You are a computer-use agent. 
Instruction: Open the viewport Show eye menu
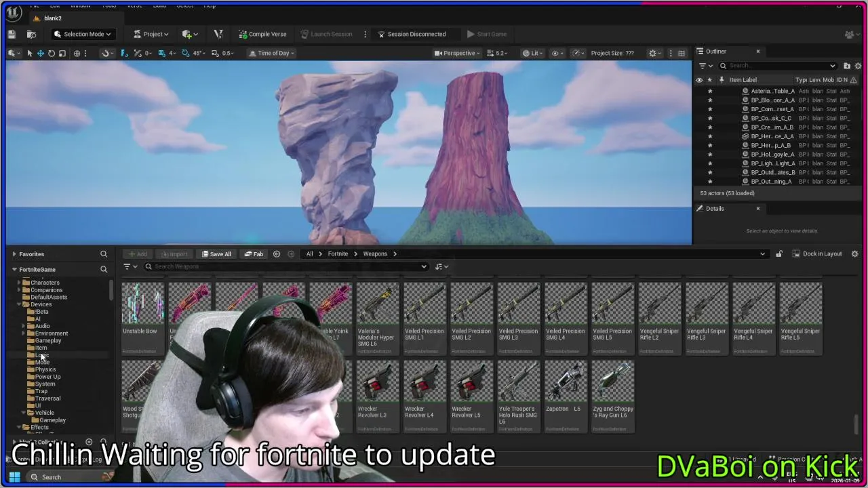point(557,53)
